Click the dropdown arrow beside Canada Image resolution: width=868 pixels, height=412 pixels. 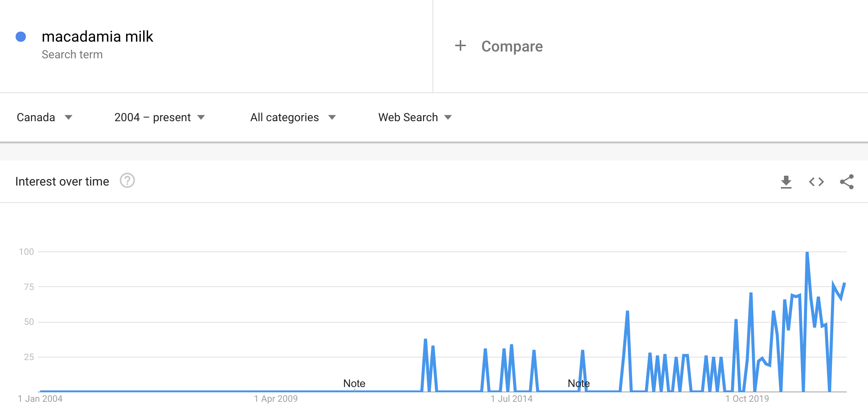click(x=69, y=117)
